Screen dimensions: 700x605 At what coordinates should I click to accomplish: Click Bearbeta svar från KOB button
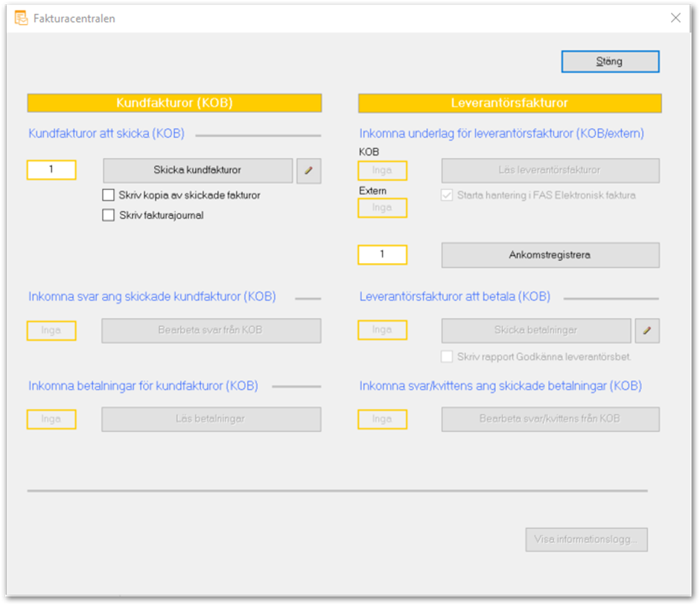click(x=211, y=331)
